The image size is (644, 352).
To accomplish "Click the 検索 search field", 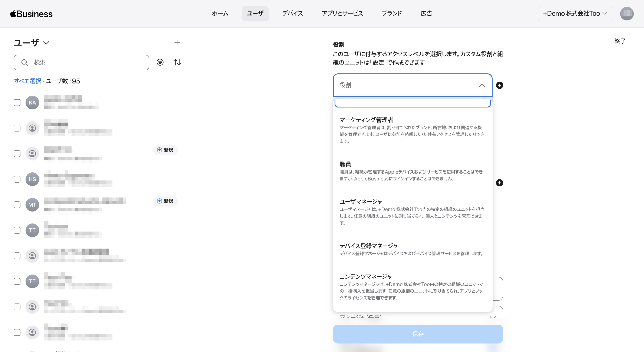I will click(81, 62).
